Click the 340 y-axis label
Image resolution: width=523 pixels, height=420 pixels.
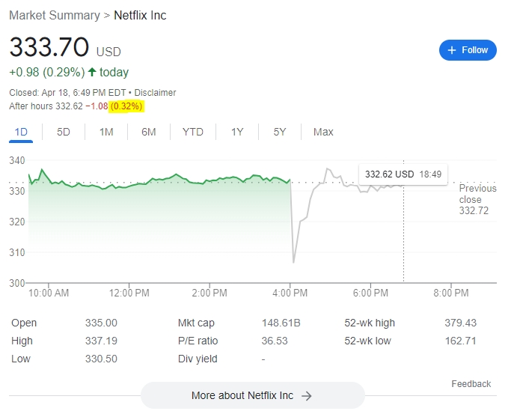[17, 161]
